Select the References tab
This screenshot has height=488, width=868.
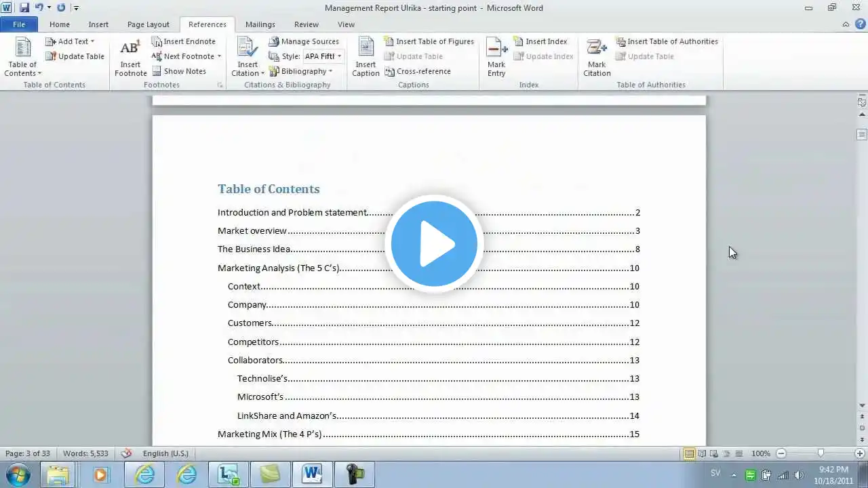click(208, 24)
